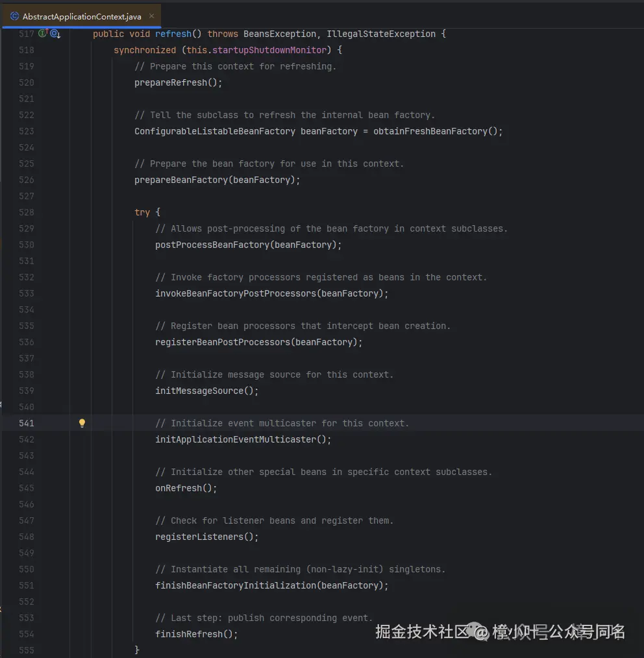Click the implements-method gutter icon on line 517

click(x=43, y=33)
